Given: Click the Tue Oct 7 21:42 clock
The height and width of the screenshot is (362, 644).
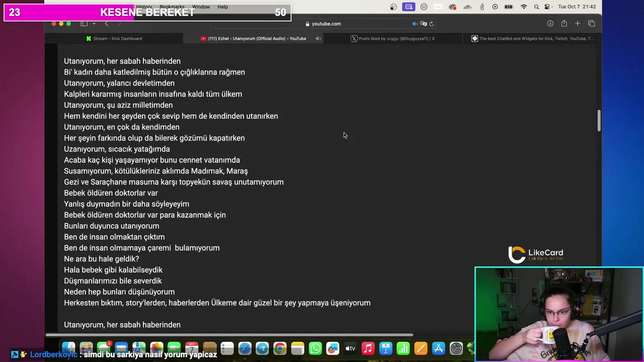Looking at the screenshot, I should click(x=577, y=7).
